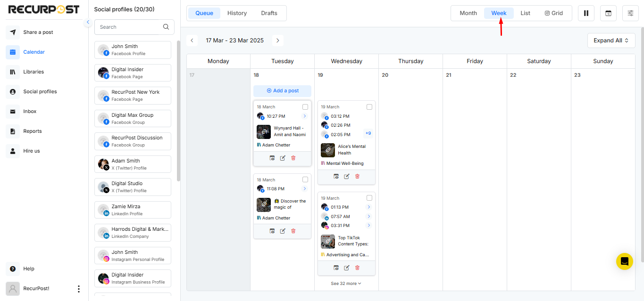Select Zamie Mirza LinkedIn Profile

pyautogui.click(x=133, y=210)
